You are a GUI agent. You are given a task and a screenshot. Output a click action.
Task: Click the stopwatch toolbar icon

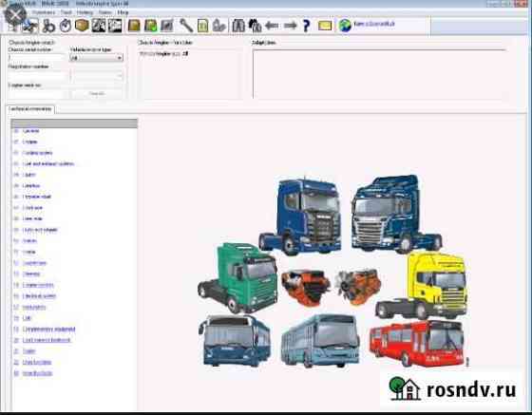coord(66,26)
